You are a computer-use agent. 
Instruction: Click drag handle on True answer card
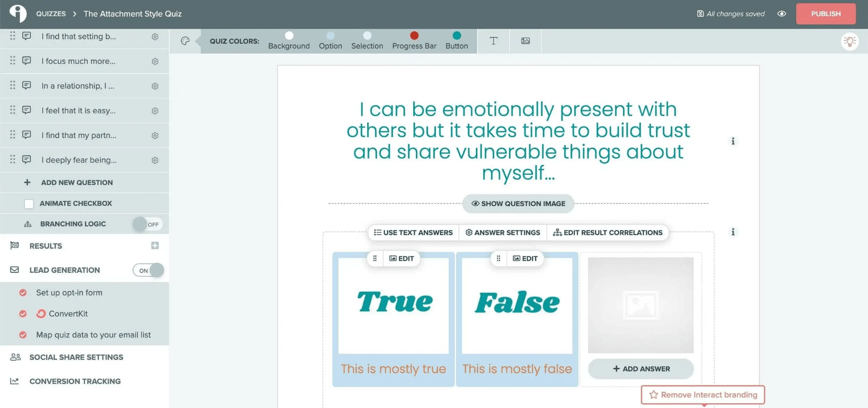pyautogui.click(x=375, y=258)
